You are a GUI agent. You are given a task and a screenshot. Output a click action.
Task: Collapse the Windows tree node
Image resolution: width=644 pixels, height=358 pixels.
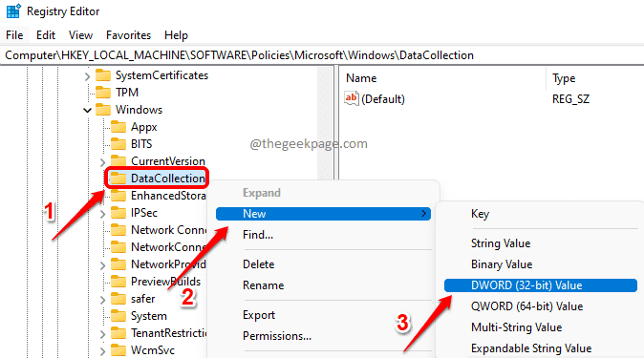click(87, 110)
